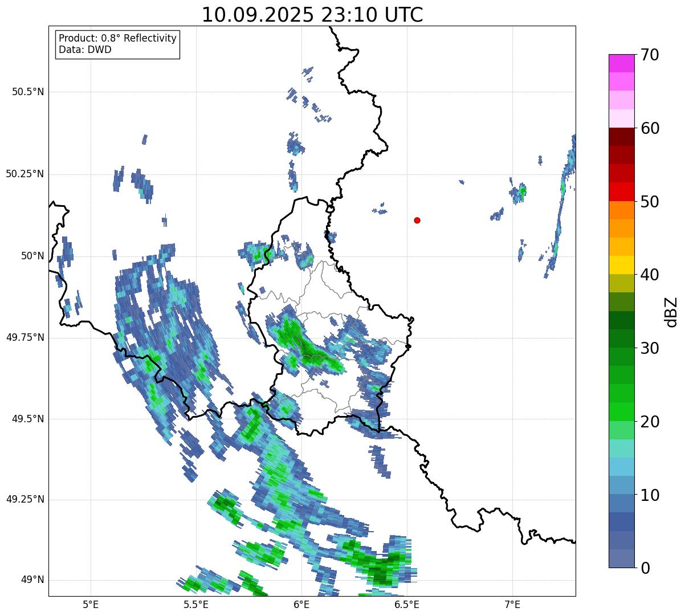This screenshot has width=685, height=616.
Task: Click the '7°E' longitude label
Action: click(512, 604)
